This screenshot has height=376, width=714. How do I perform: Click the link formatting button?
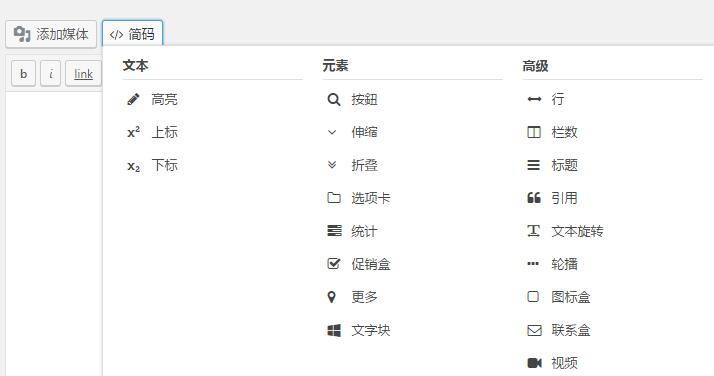tap(83, 74)
